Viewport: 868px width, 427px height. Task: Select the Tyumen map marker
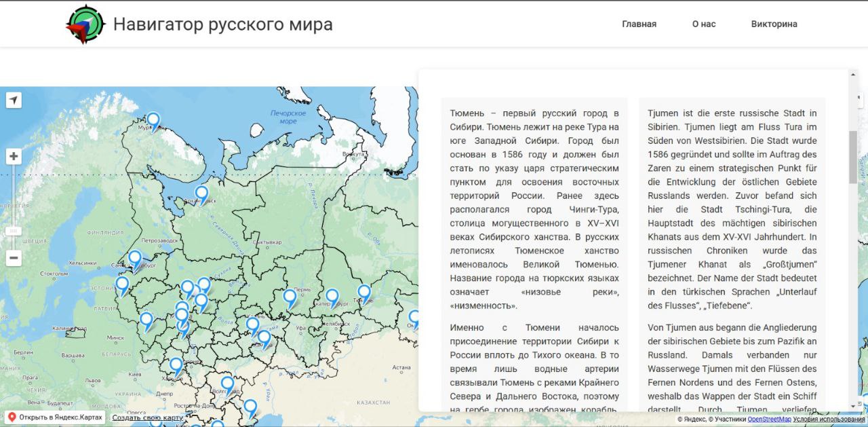click(364, 293)
